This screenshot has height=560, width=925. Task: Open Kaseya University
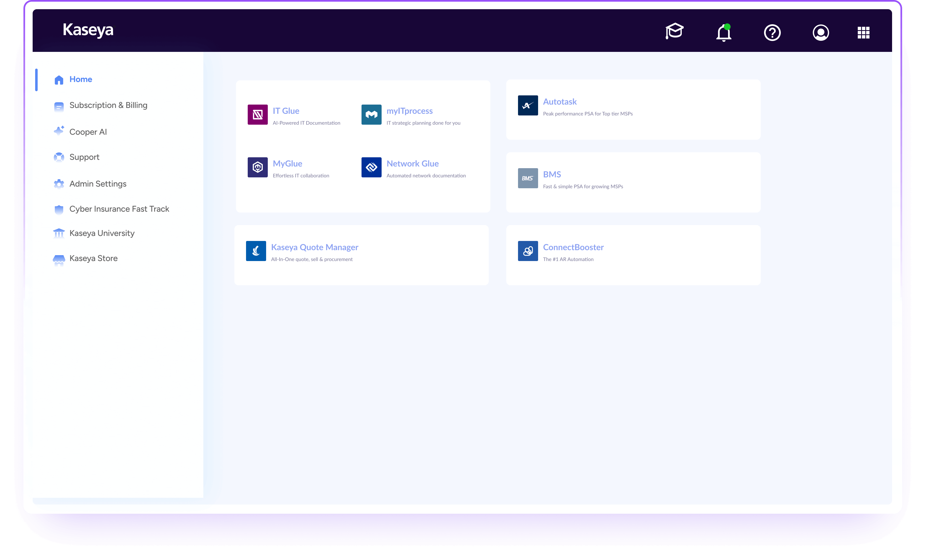(102, 233)
